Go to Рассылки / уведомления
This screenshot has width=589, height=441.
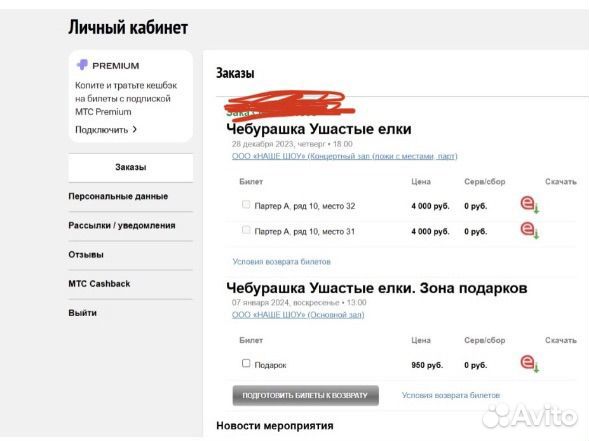(122, 225)
